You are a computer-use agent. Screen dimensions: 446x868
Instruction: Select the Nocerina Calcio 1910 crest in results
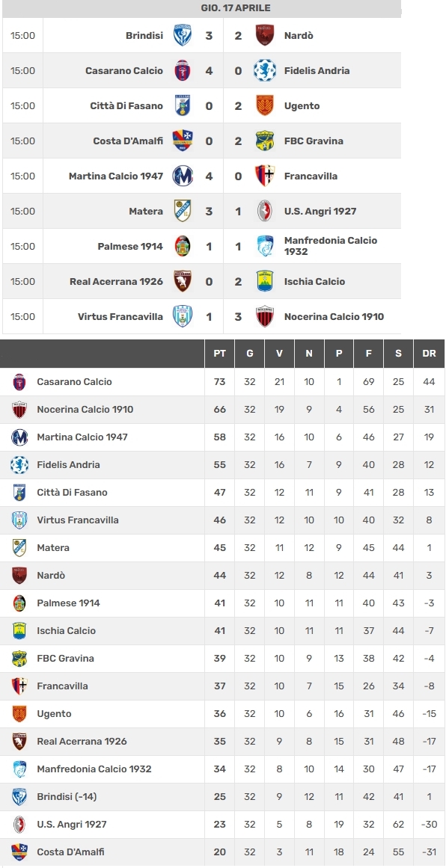(265, 317)
